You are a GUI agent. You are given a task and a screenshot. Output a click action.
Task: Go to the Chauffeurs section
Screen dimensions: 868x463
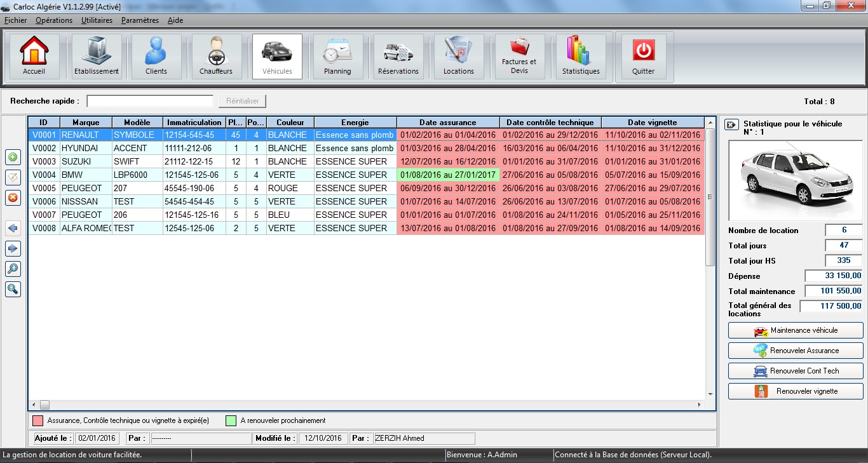pyautogui.click(x=216, y=57)
